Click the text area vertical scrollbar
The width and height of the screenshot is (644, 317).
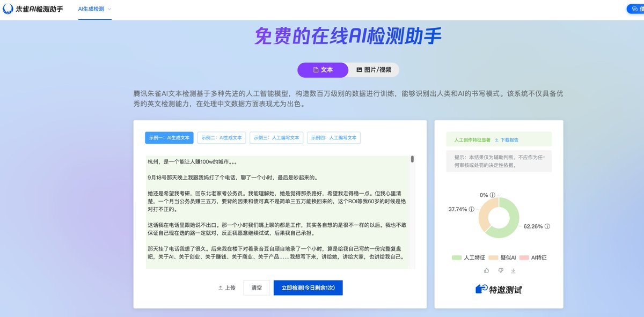click(412, 159)
